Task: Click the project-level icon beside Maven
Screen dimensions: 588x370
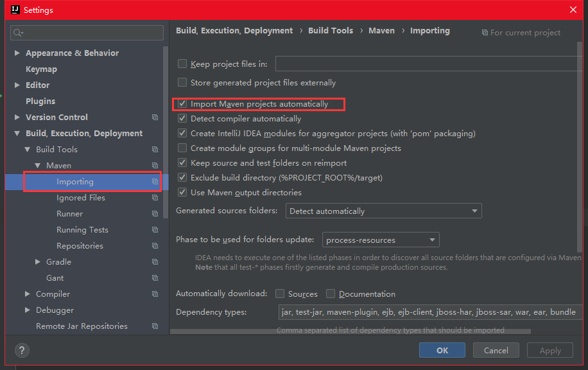Action: 155,166
